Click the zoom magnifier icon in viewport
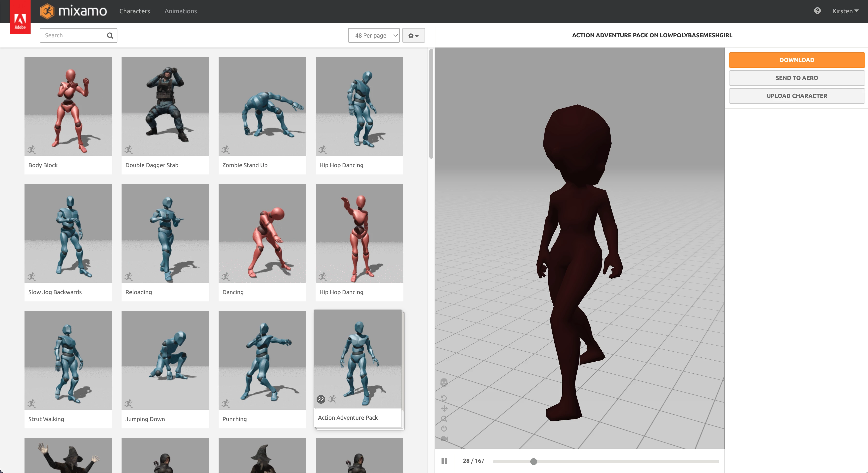 444,419
